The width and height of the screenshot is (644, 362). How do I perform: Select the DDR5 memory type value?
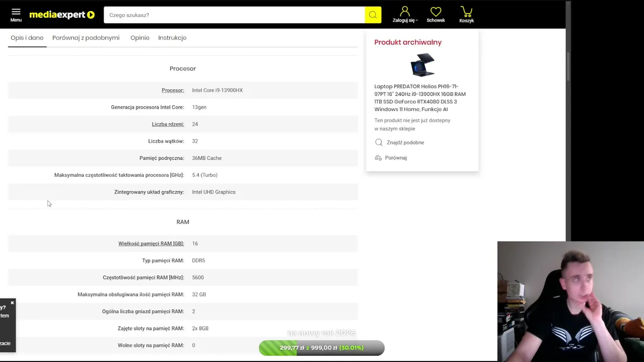click(198, 260)
